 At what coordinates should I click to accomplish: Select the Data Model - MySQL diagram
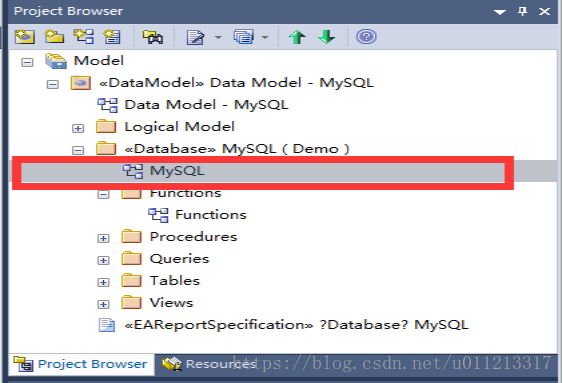tap(206, 105)
